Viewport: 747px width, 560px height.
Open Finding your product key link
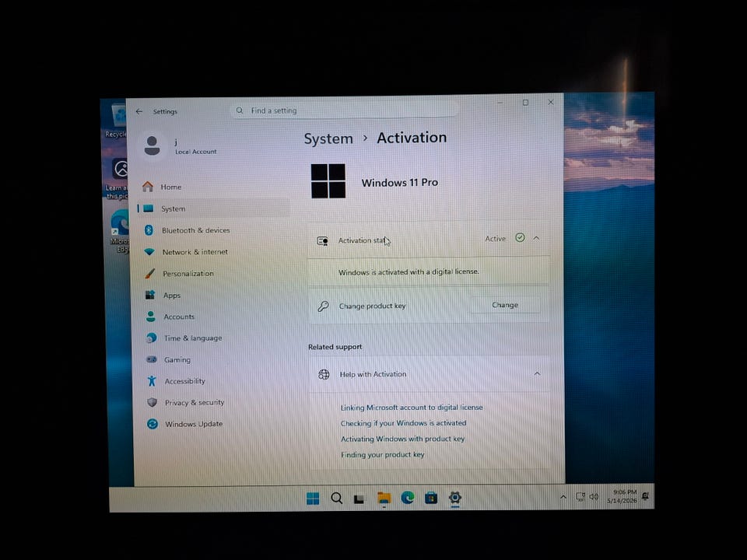click(382, 455)
